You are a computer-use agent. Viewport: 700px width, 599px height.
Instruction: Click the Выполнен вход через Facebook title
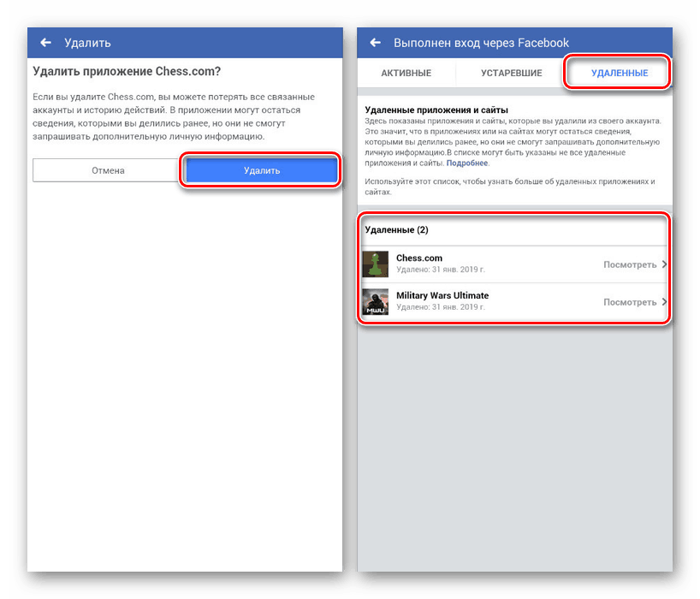[481, 43]
